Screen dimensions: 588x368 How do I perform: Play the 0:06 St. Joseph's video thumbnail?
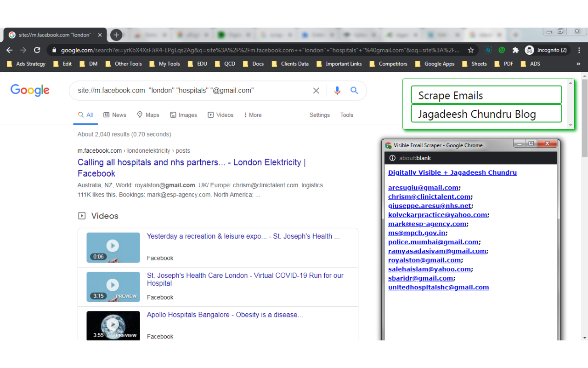(113, 247)
